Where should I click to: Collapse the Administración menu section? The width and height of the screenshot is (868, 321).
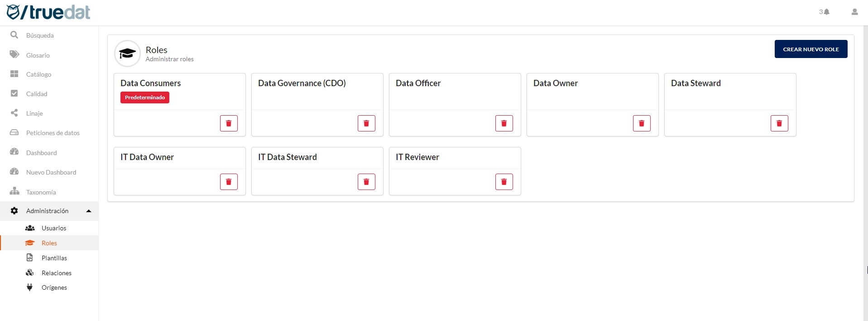click(89, 211)
